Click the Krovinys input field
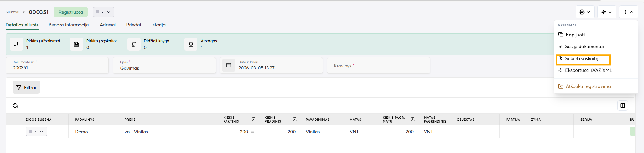The image size is (644, 153). click(x=378, y=66)
